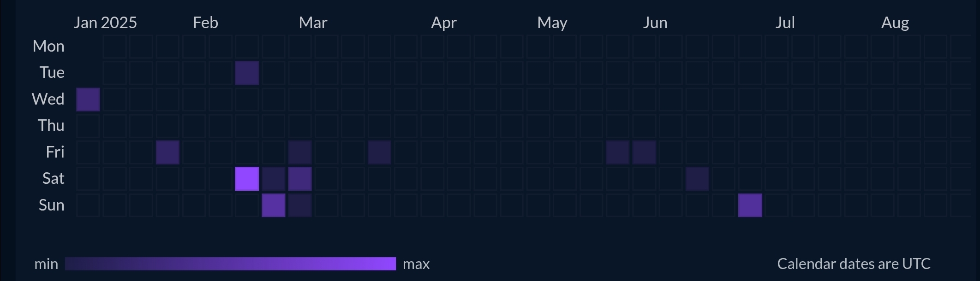Select the shaded Friday cell in mid-March
The height and width of the screenshot is (281, 980).
click(379, 152)
